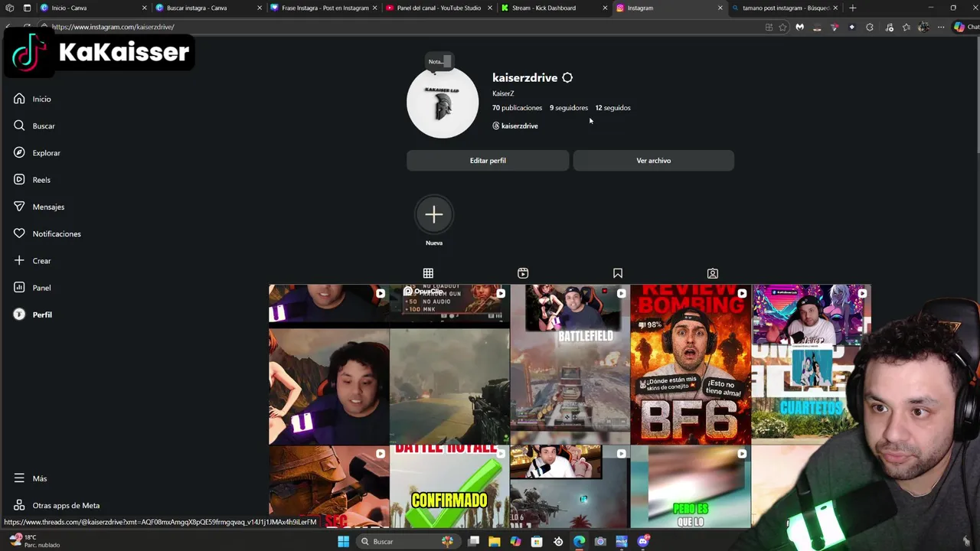Select the posts grid tab
Image resolution: width=980 pixels, height=551 pixels.
(428, 273)
